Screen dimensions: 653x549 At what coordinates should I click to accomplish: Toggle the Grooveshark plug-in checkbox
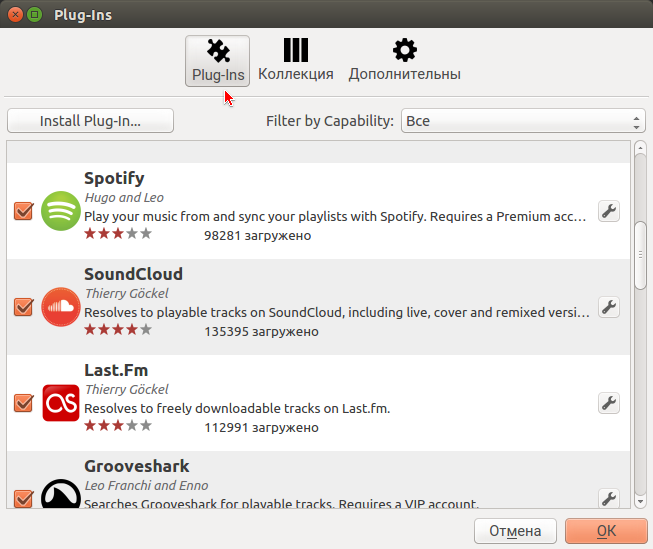(23, 498)
